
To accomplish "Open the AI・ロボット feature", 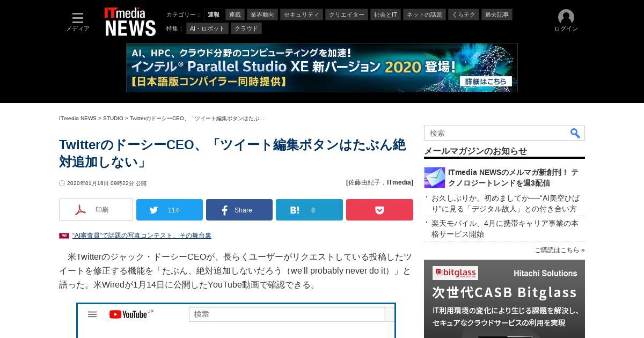I will (207, 28).
